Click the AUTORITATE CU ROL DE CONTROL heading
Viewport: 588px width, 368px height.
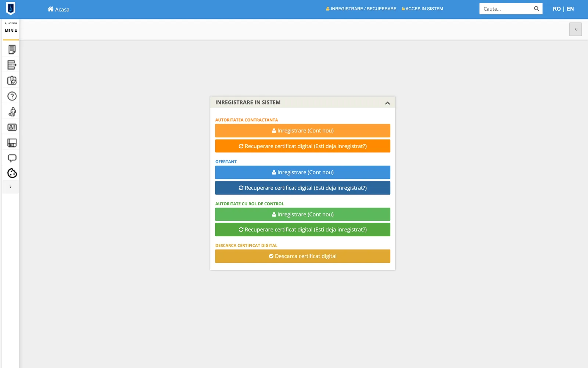(x=250, y=204)
